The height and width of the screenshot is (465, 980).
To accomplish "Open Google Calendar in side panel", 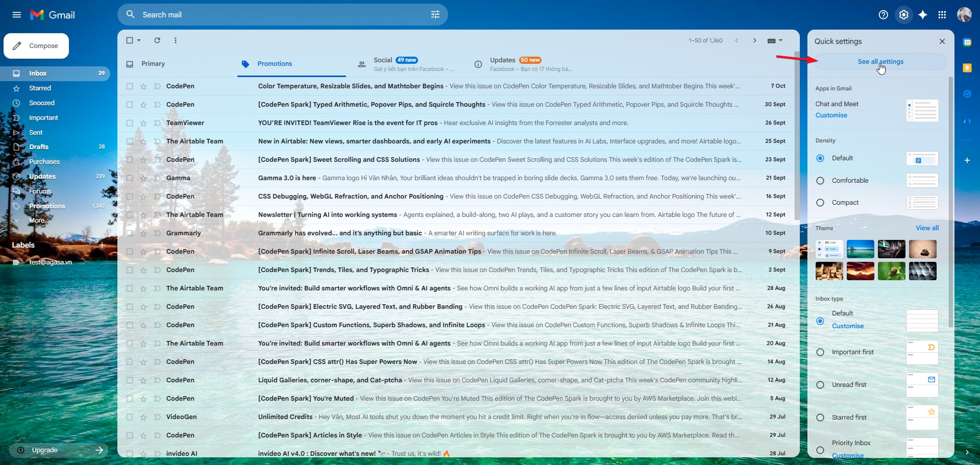I will click(x=967, y=42).
